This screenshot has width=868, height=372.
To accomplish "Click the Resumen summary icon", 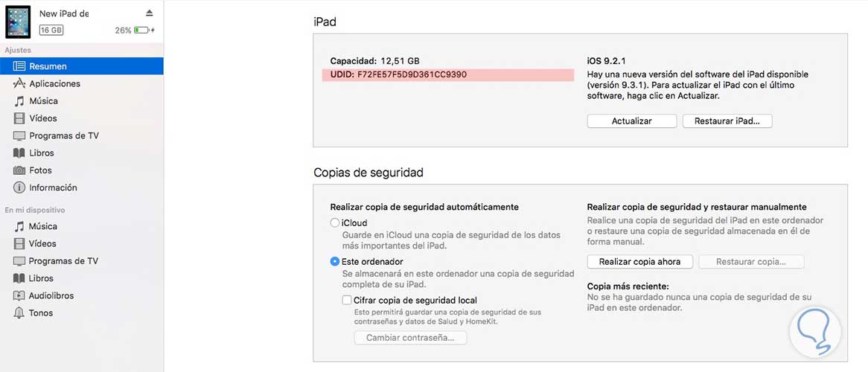I will point(19,66).
